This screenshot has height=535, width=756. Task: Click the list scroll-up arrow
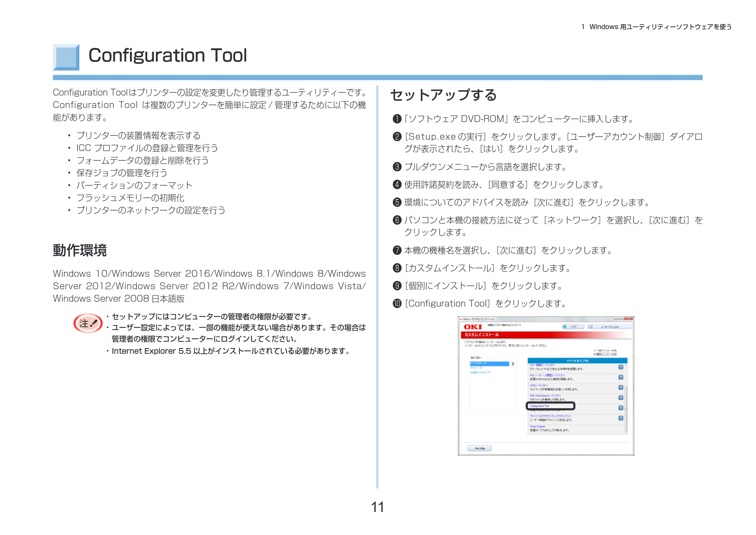click(626, 365)
